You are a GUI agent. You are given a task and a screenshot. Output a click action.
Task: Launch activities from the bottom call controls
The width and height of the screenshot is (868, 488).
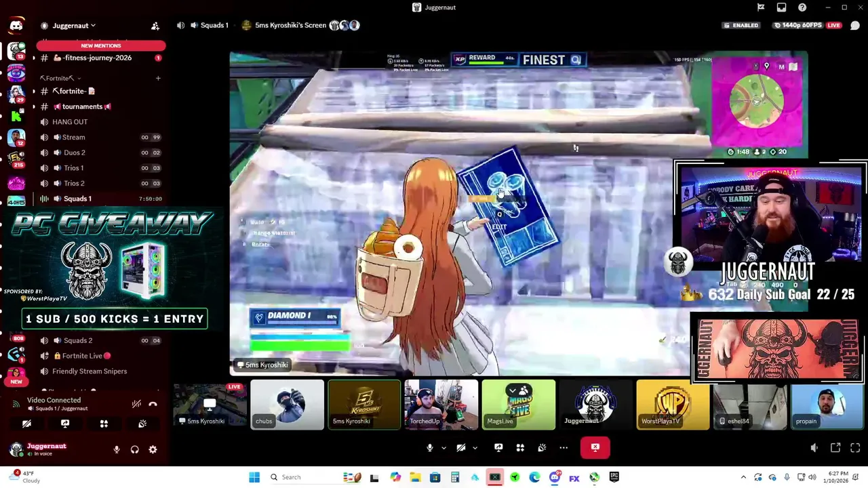coord(520,447)
